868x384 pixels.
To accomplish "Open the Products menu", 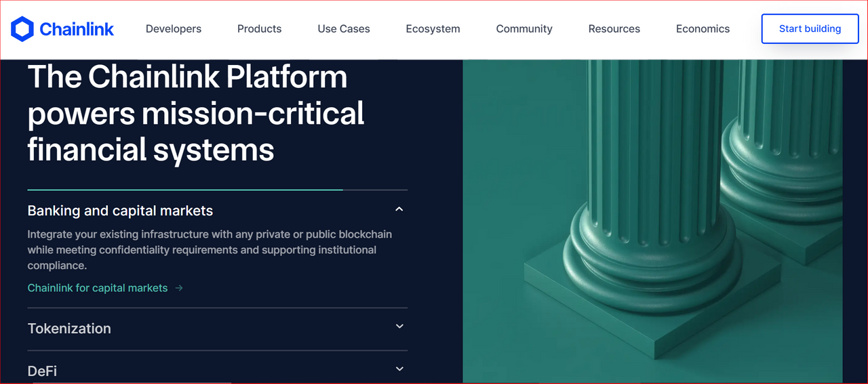I will point(259,29).
